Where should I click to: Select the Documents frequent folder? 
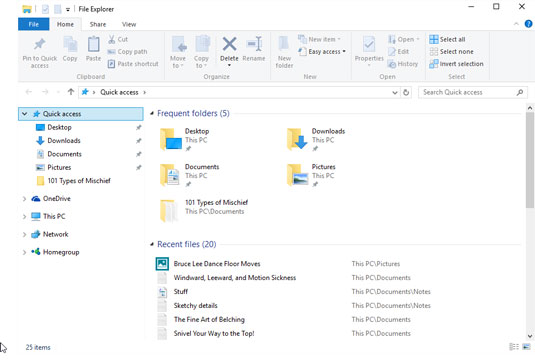[189, 175]
